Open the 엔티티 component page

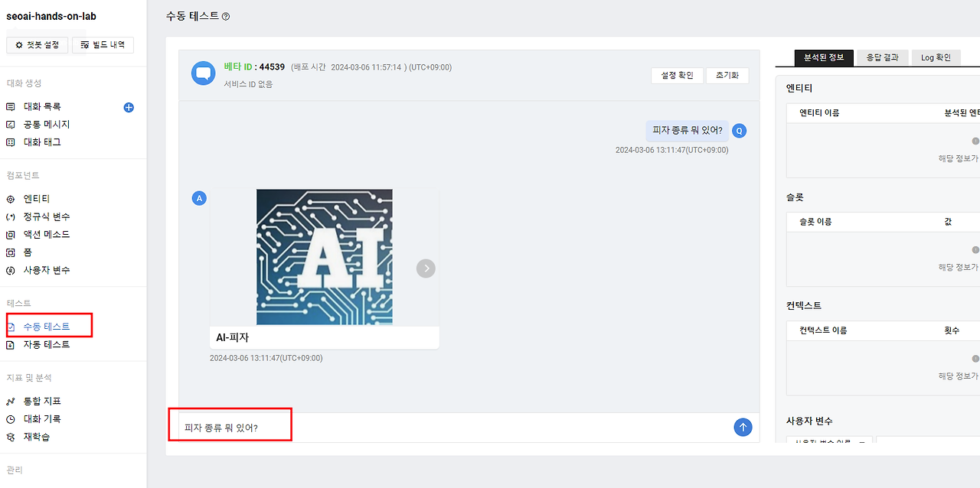[x=37, y=199]
